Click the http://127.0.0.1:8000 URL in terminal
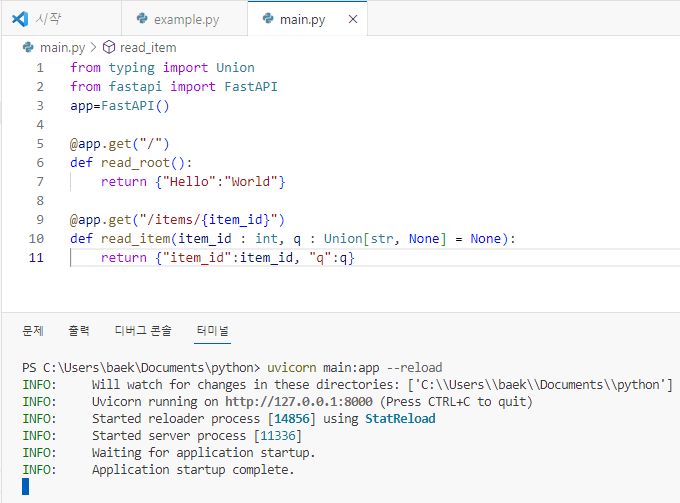The image size is (680, 503). [x=298, y=402]
